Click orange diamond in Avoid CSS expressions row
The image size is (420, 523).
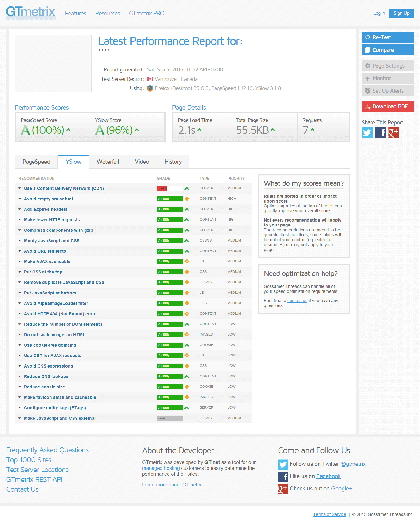pos(187,366)
